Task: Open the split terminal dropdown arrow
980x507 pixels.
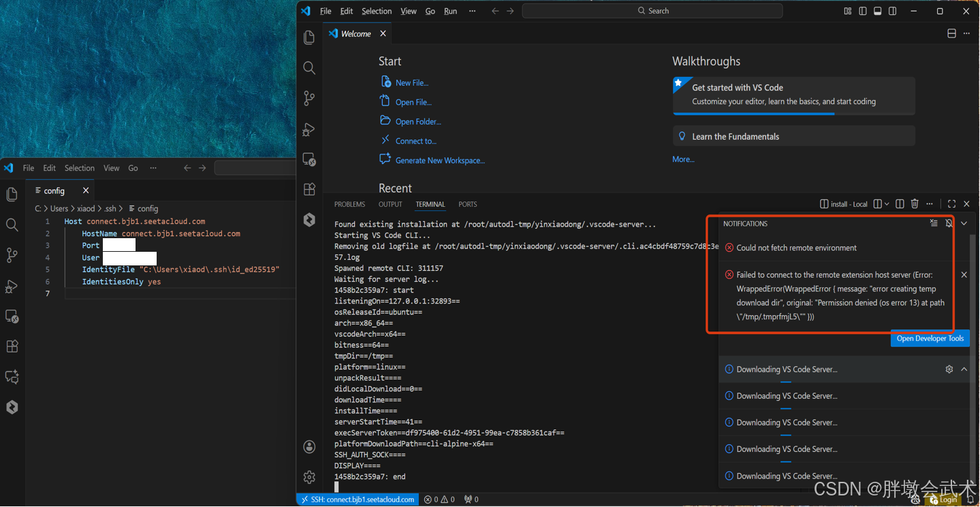Action: [886, 204]
